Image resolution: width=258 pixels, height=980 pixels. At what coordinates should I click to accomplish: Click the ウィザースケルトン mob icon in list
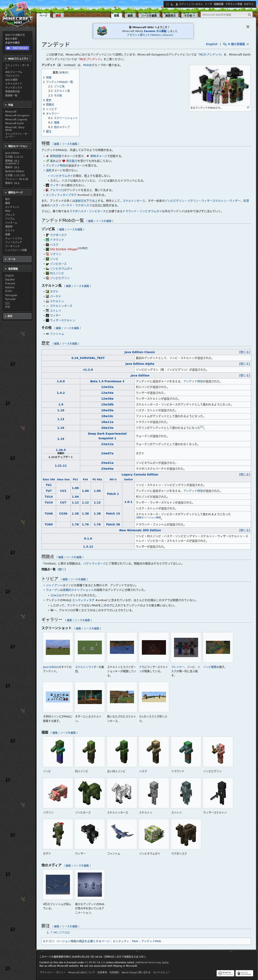[x=47, y=320]
